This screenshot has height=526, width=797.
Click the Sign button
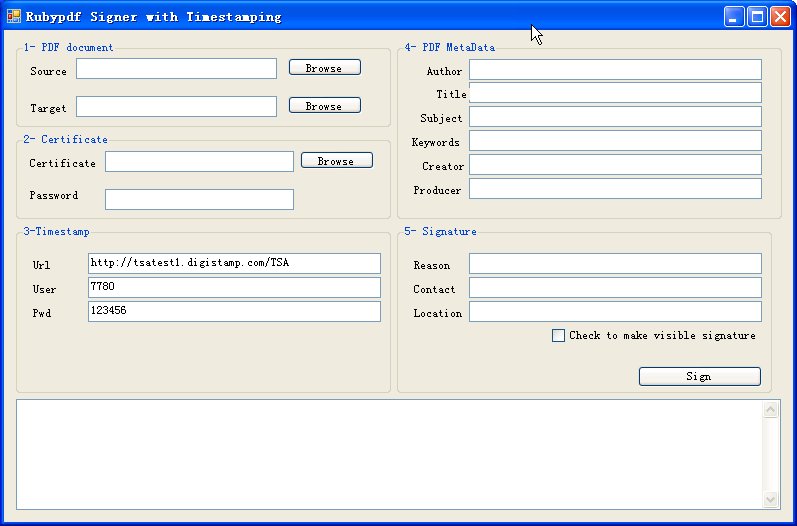(699, 377)
